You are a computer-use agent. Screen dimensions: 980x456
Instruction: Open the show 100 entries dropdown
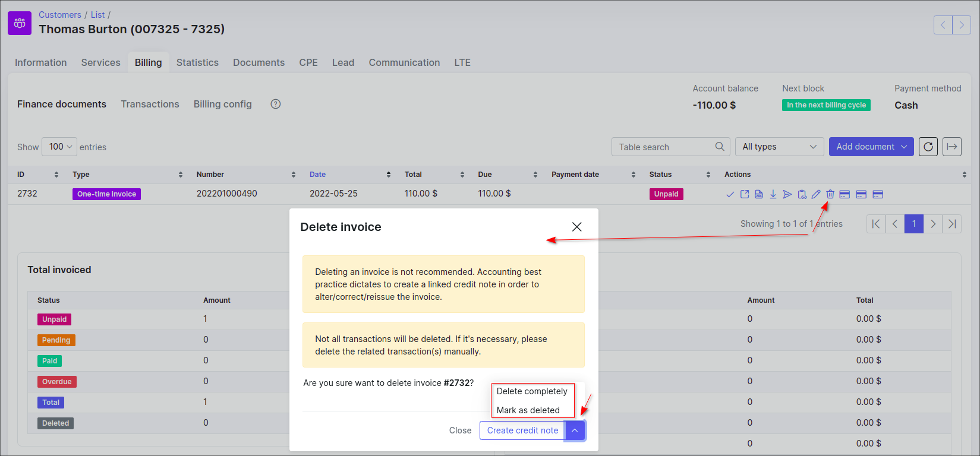59,147
